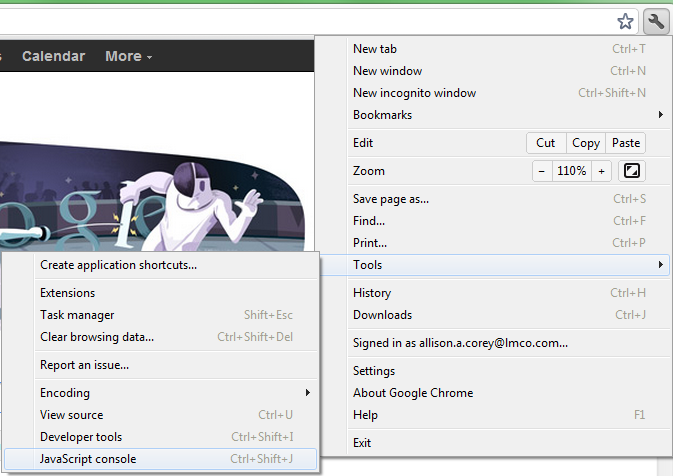Open the More dropdown in Google bar
This screenshot has height=476, width=673.
(x=128, y=56)
